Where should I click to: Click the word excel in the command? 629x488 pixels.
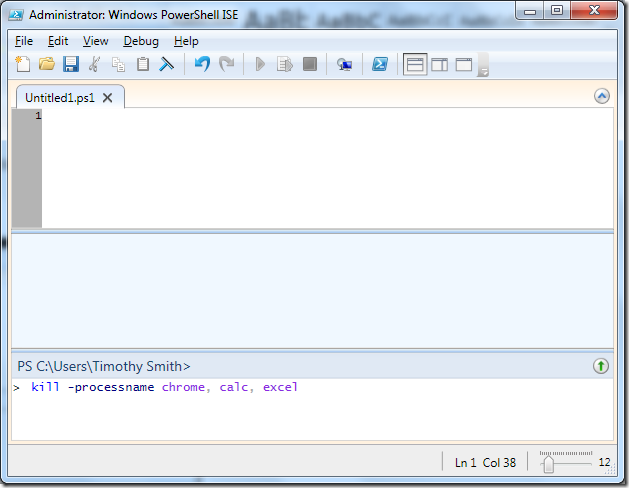[280, 387]
